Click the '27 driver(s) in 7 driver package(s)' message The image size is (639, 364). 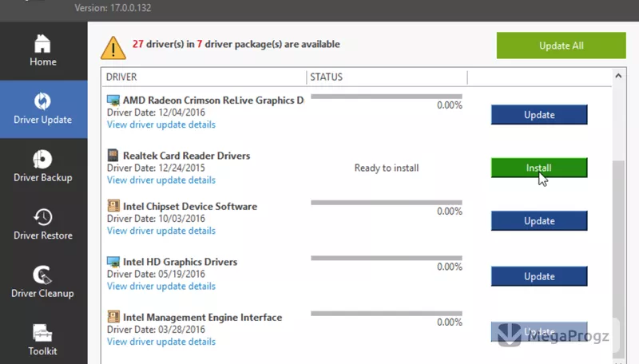point(236,44)
